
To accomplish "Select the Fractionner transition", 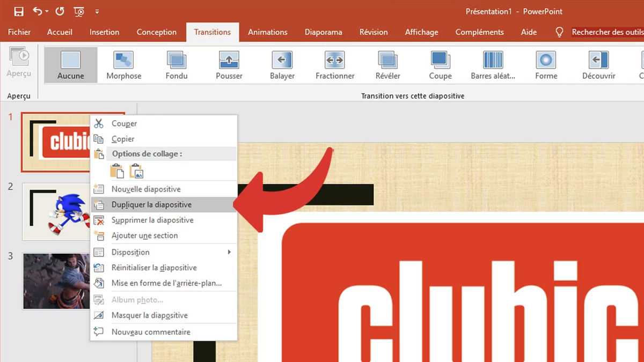I will [x=334, y=64].
